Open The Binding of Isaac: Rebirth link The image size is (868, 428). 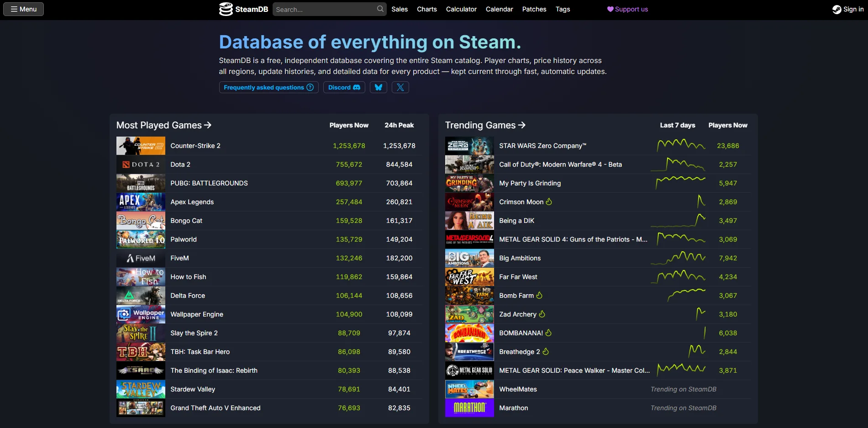pos(214,370)
